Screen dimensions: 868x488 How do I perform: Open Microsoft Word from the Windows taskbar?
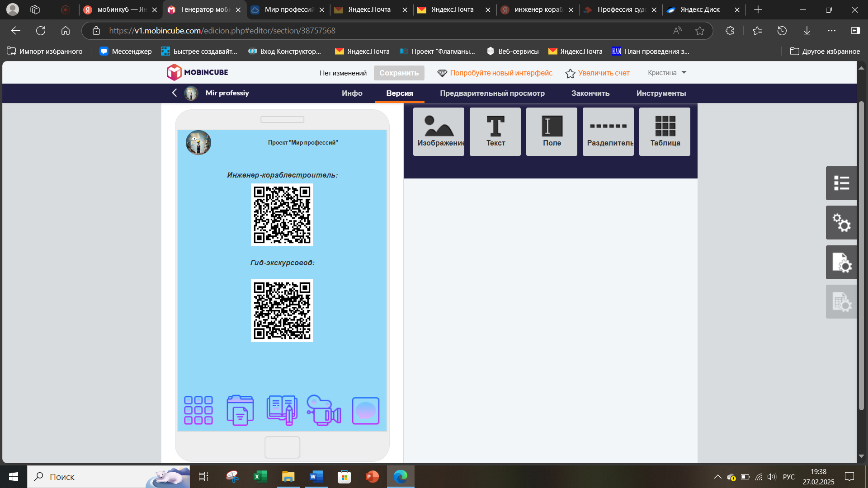[x=316, y=477]
